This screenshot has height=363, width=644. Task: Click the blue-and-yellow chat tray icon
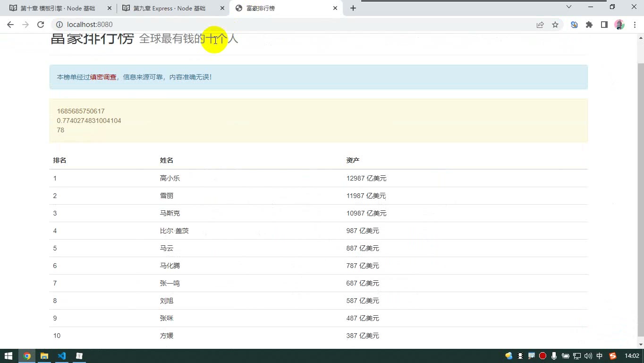point(509,356)
